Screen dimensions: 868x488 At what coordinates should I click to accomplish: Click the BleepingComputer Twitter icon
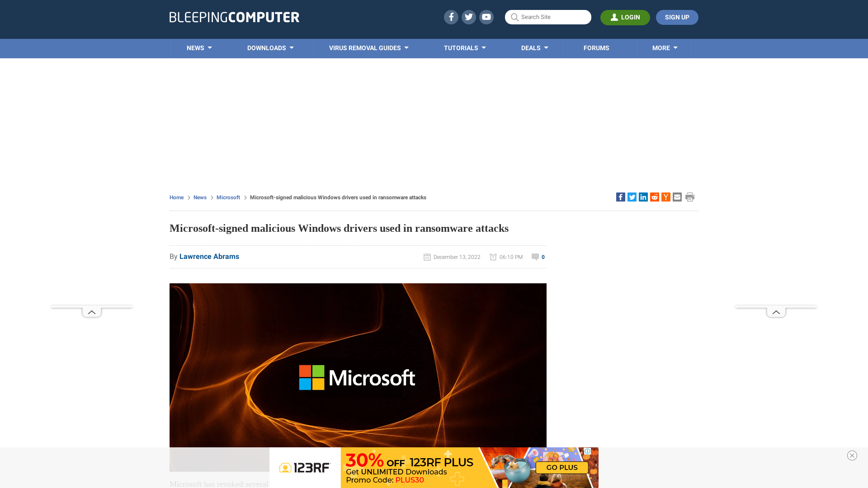(x=468, y=17)
